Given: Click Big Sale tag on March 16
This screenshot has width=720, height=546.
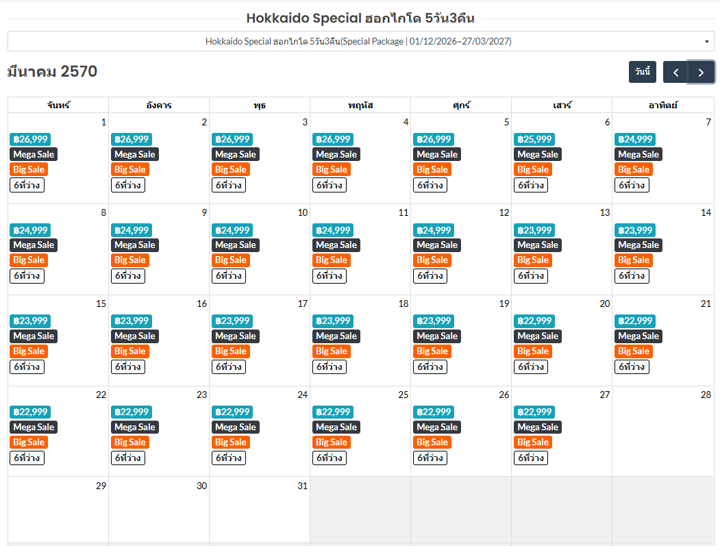Looking at the screenshot, I should tap(130, 351).
